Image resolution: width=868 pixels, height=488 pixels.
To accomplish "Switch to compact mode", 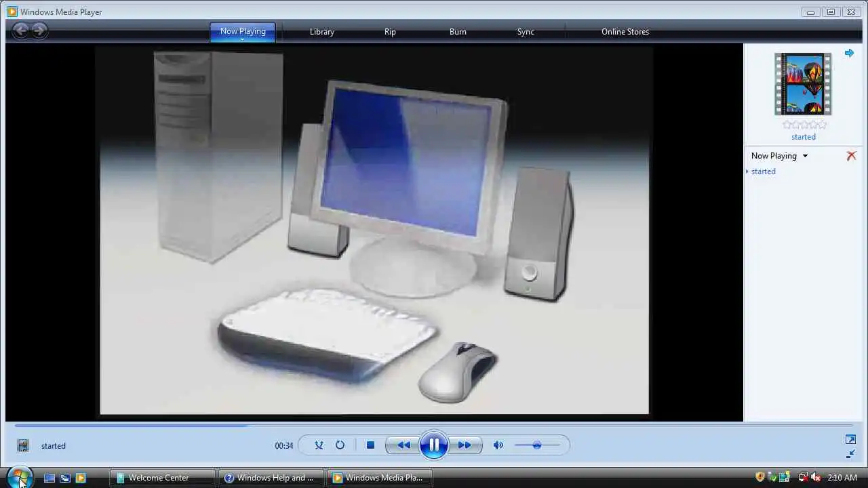I will pos(850,454).
